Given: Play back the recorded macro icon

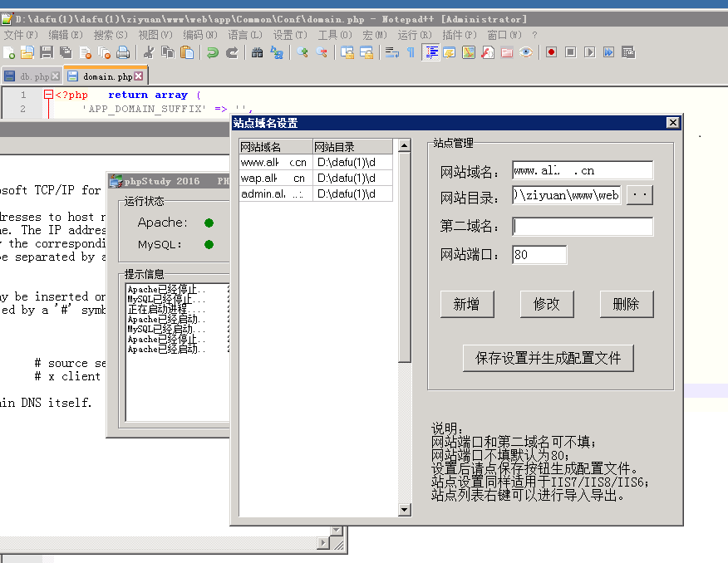Looking at the screenshot, I should click(x=590, y=53).
